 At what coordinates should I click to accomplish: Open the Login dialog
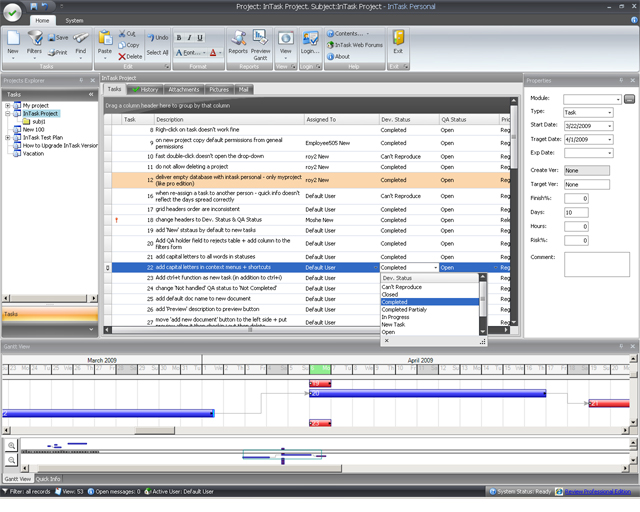(310, 43)
